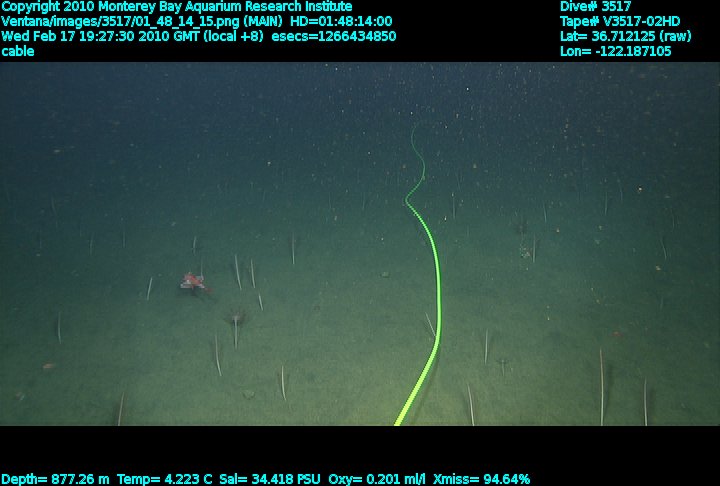Click the 'cable' annotation label

coord(17,51)
